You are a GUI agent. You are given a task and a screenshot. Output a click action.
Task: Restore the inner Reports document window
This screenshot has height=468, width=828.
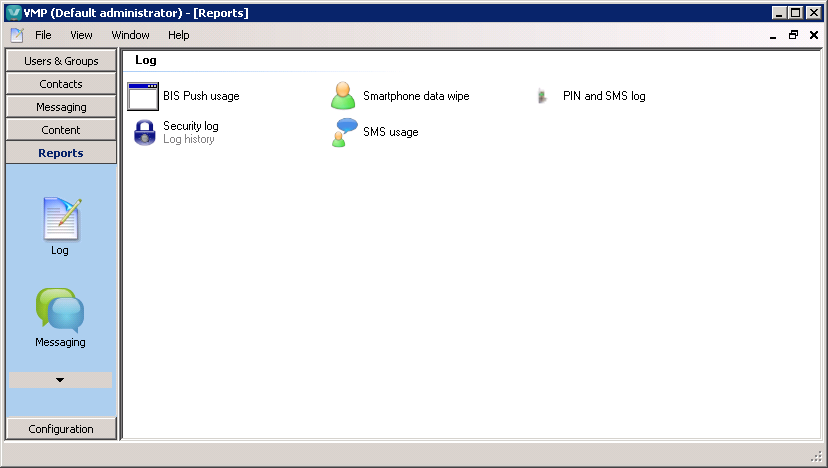(793, 35)
